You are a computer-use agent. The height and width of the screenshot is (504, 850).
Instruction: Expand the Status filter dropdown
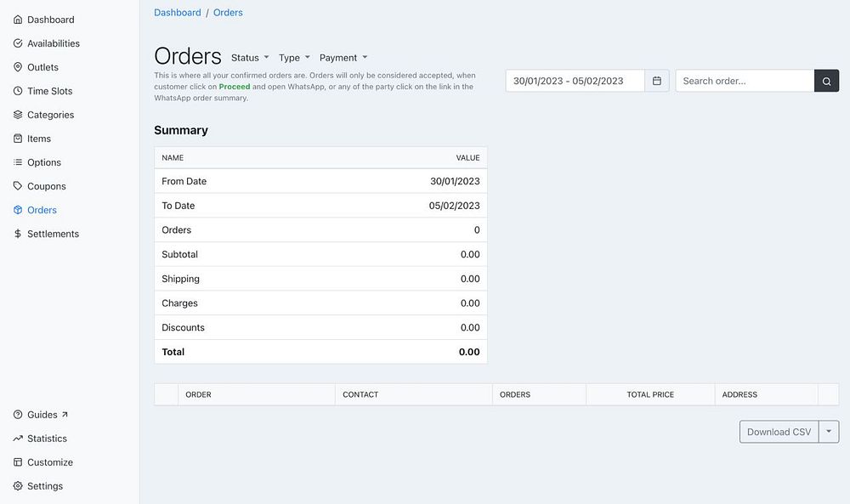(x=250, y=58)
